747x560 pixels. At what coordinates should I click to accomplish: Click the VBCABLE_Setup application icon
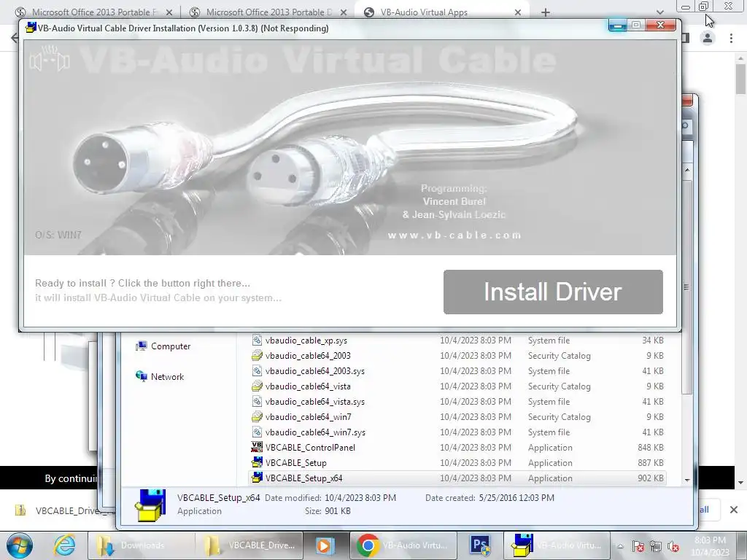257,462
